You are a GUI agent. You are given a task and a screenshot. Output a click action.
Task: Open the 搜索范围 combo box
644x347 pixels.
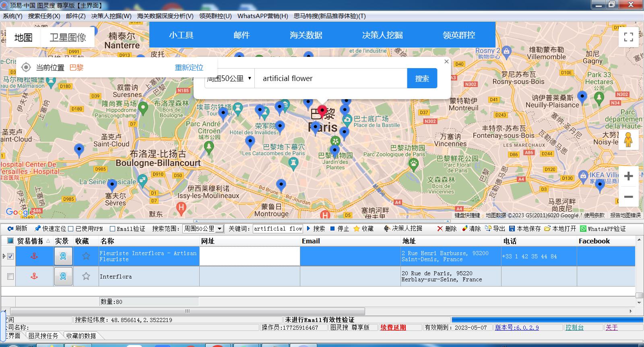(x=203, y=229)
